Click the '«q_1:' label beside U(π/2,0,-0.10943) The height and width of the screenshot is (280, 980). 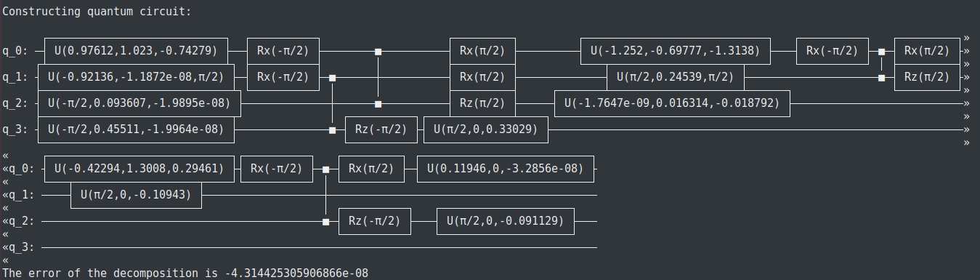tap(18, 195)
